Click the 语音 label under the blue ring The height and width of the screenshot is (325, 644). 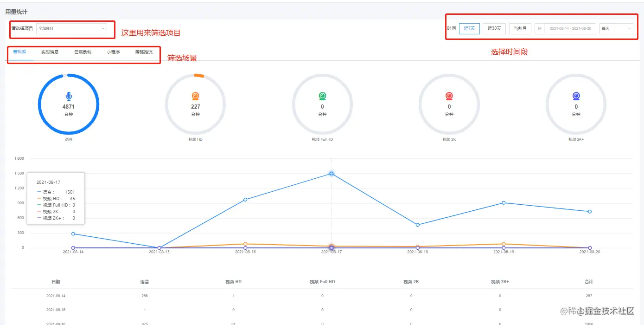pos(69,139)
